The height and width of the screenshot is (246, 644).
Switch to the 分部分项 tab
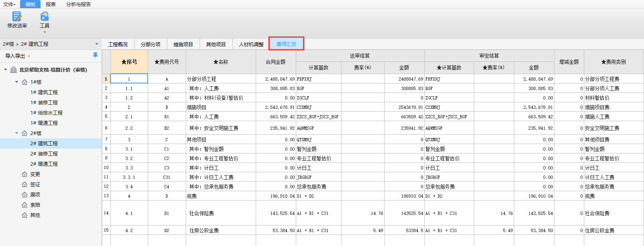(151, 44)
